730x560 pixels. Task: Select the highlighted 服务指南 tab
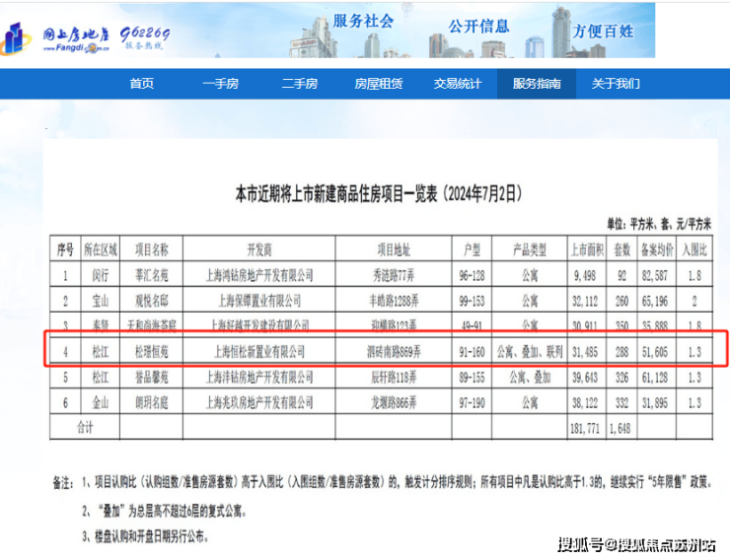[537, 84]
